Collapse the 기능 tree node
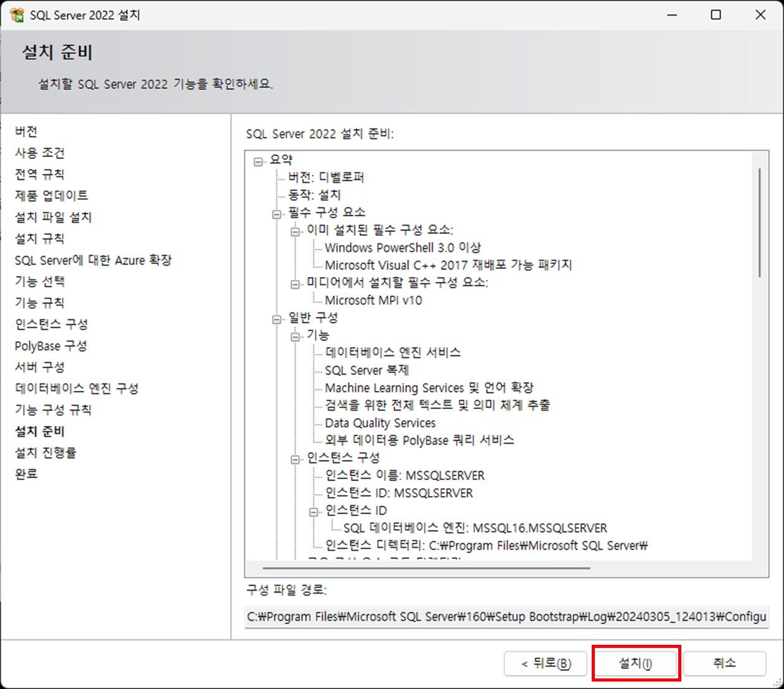784x689 pixels. point(296,336)
